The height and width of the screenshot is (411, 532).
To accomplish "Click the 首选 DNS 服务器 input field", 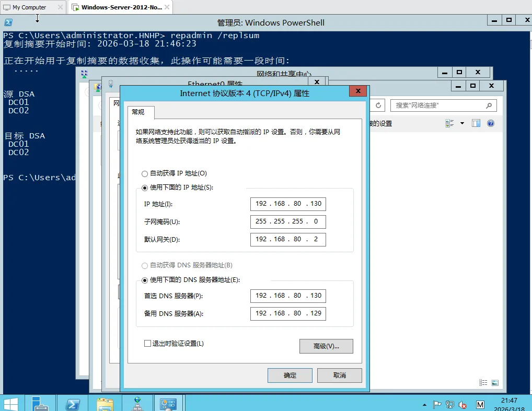I will [x=287, y=296].
